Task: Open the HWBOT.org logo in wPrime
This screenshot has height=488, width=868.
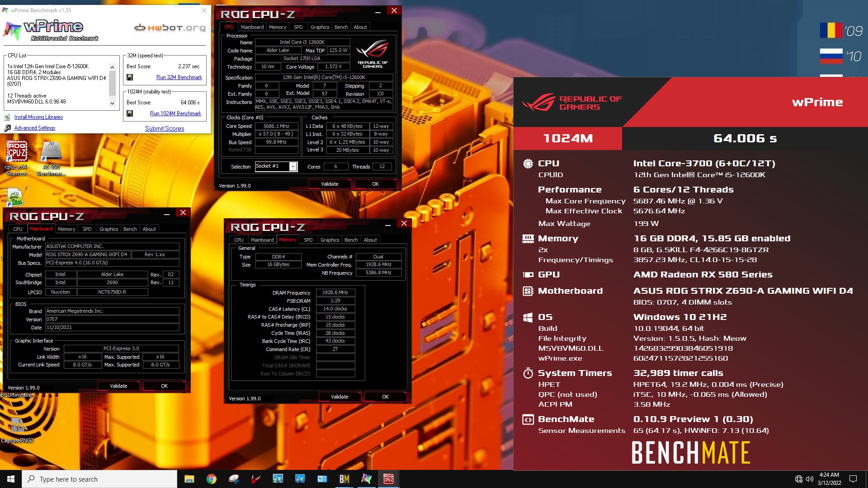Action: [170, 28]
